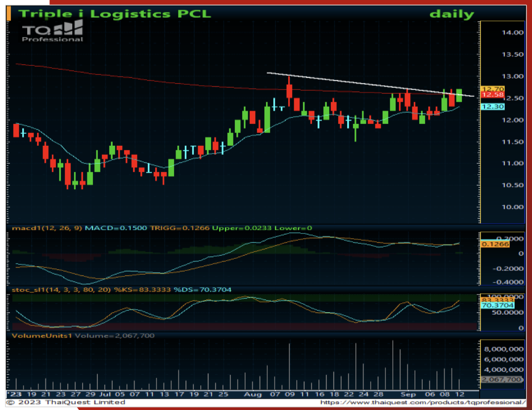
Task: Select the "VolumeUnits1" indicator name
Action: point(42,336)
